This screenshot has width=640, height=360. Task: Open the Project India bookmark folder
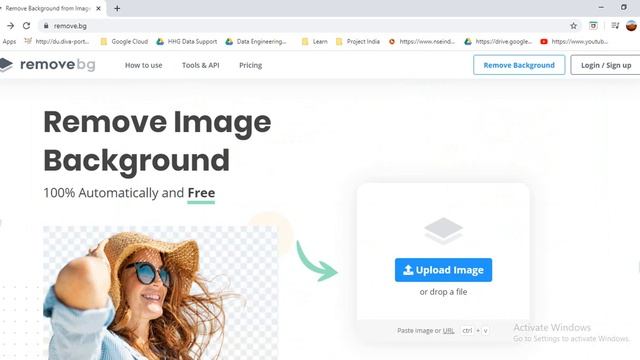(358, 42)
